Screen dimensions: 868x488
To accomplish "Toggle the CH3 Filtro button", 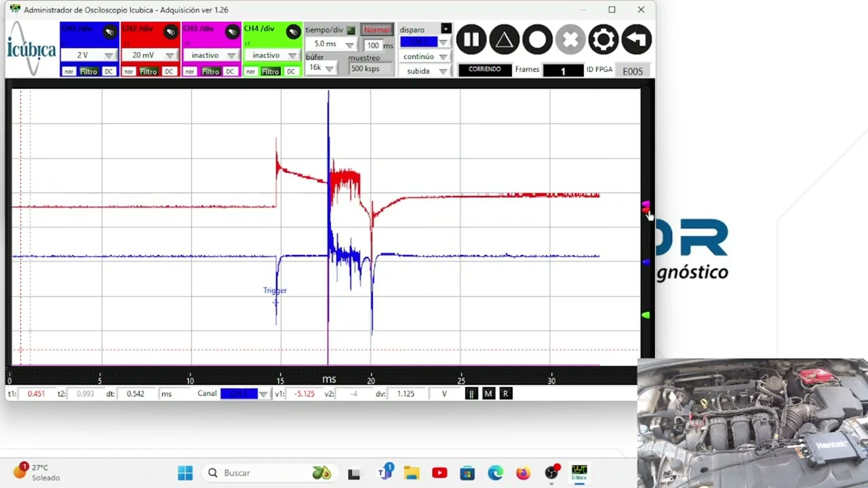I will coord(211,71).
